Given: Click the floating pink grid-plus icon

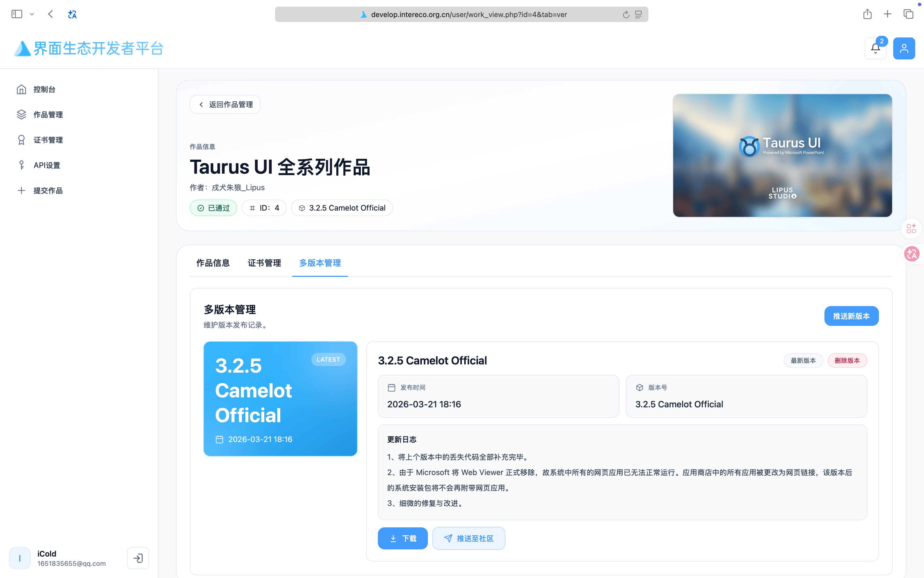Looking at the screenshot, I should pos(911,229).
